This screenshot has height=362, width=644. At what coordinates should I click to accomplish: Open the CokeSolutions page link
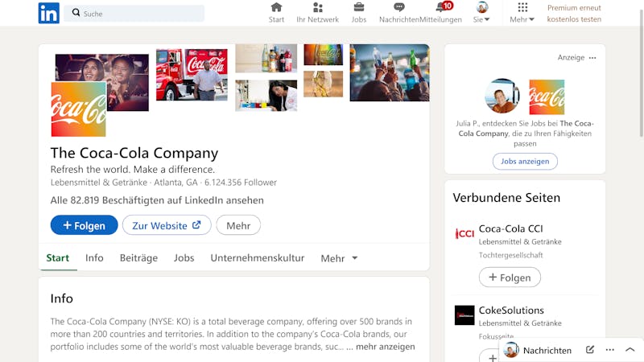tap(511, 311)
